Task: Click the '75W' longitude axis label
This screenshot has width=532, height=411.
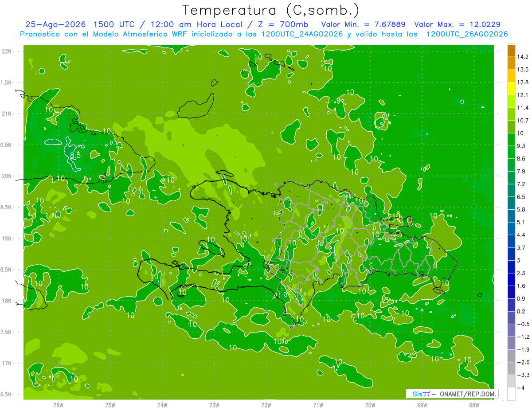Action: coord(110,405)
